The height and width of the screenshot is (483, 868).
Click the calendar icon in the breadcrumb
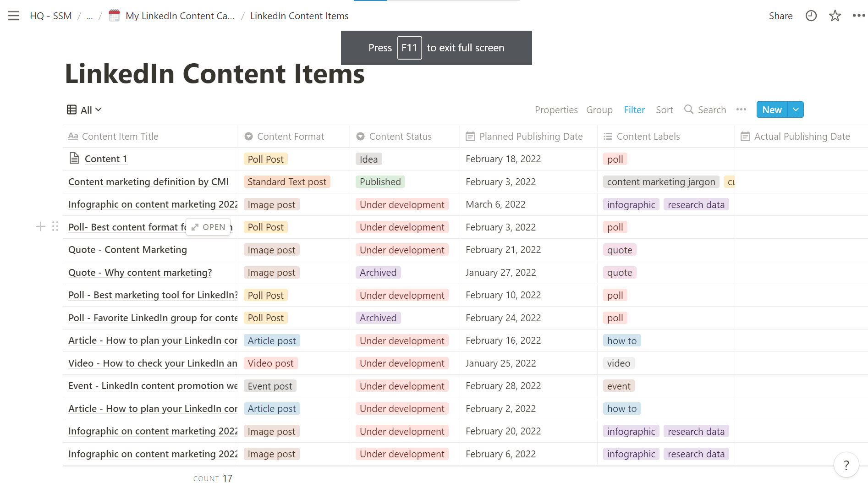pos(114,15)
